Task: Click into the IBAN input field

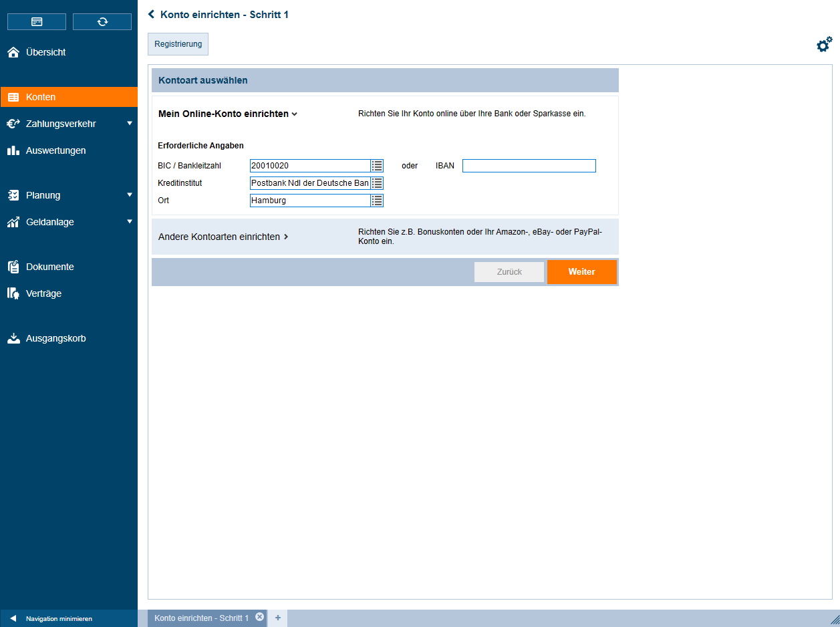Action: pyautogui.click(x=529, y=166)
